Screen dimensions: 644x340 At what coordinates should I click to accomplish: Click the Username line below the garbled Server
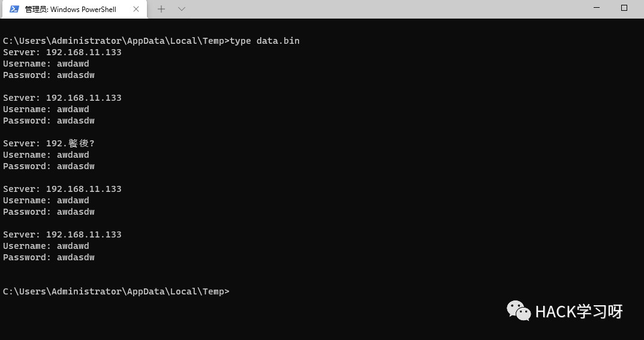pyautogui.click(x=46, y=155)
